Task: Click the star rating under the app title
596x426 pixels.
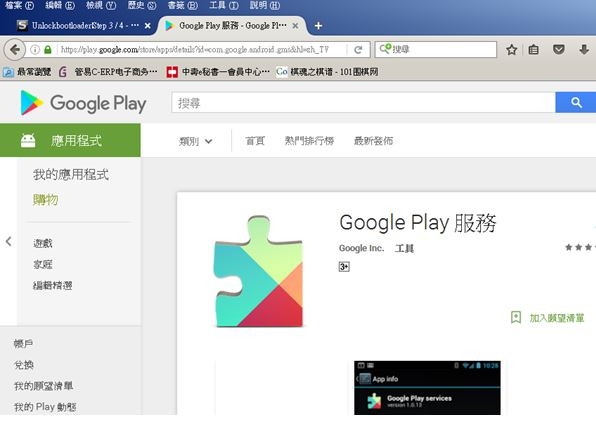Action: pyautogui.click(x=580, y=247)
